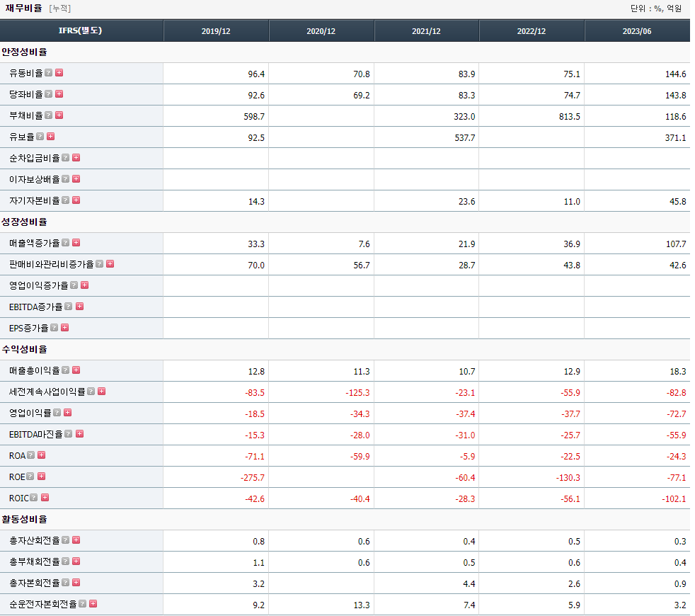Viewport: 695px width, 616px height.
Task: Open help icon beside ROE
Action: click(x=30, y=477)
